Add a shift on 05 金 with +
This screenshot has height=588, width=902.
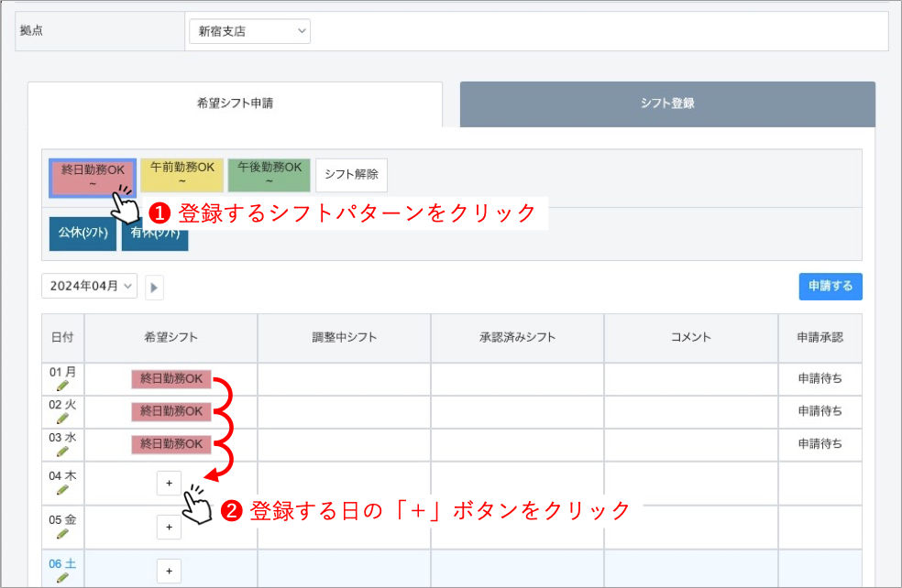pos(169,528)
